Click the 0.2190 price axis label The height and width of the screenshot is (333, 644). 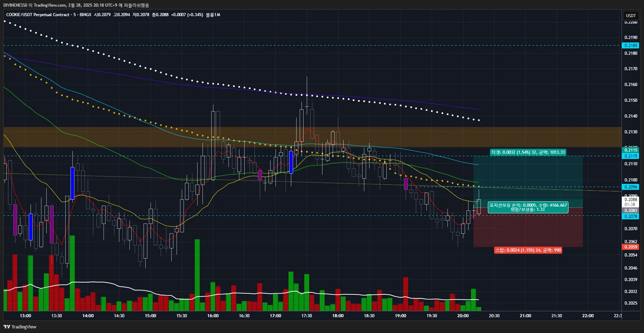631,38
